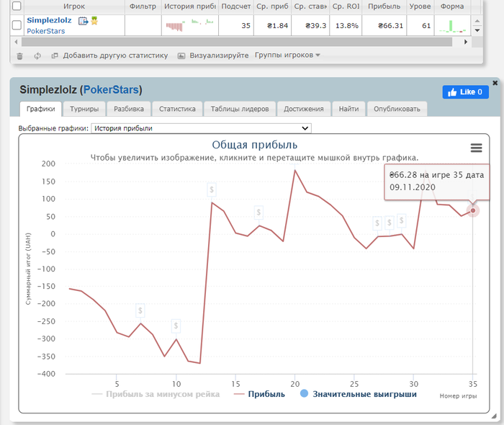Open the 'Достижения' tab
The image size is (504, 425).
coord(303,109)
